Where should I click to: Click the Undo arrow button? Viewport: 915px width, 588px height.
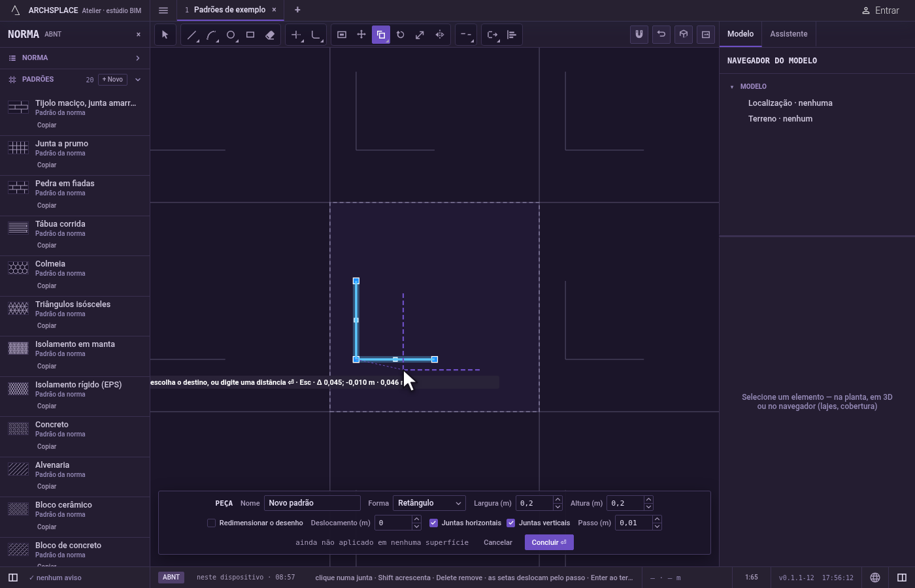[x=661, y=35]
